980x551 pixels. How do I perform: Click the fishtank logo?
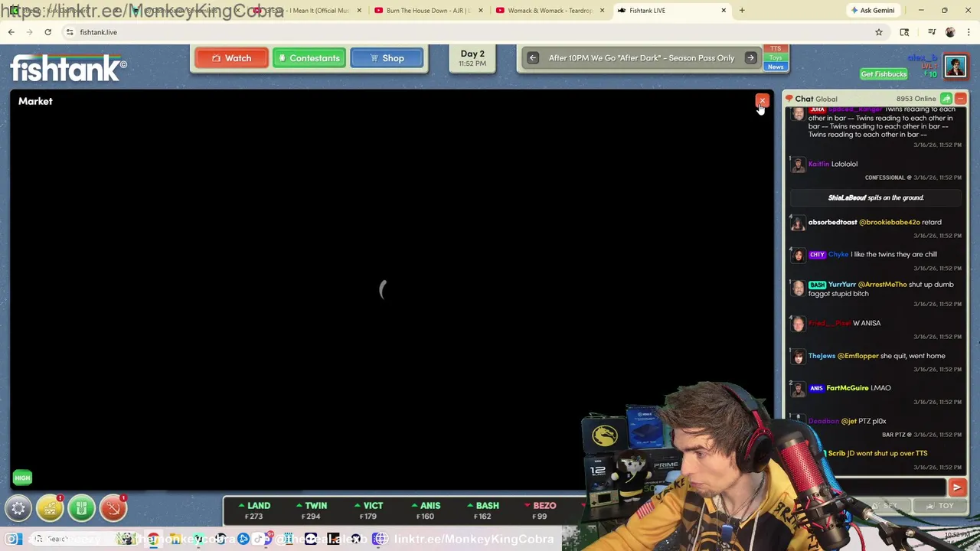pos(69,68)
